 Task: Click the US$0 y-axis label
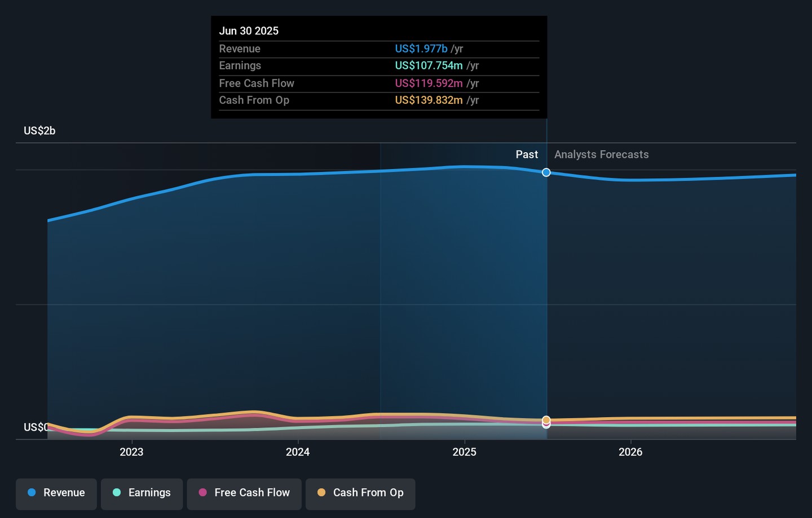pyautogui.click(x=36, y=427)
